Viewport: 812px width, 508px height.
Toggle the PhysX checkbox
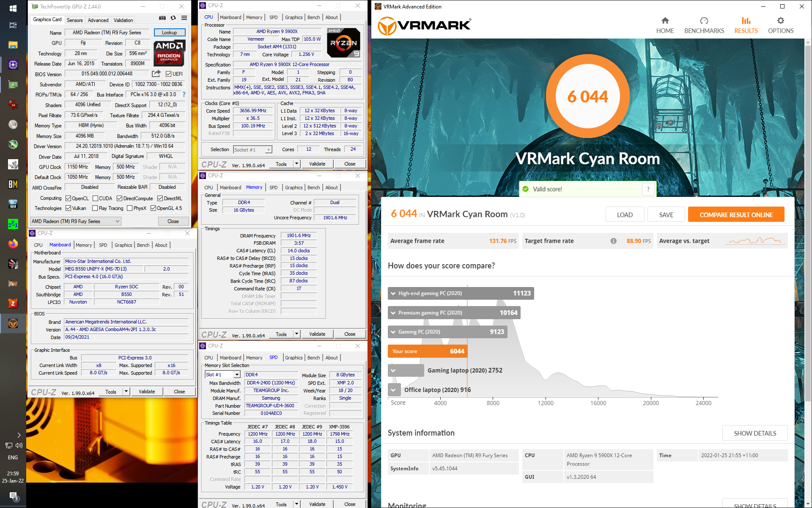click(130, 208)
